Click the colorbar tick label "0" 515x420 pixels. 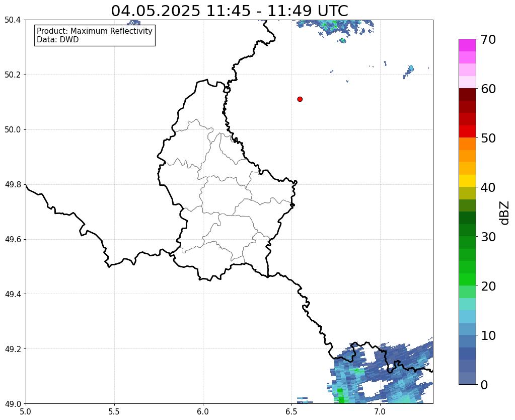[484, 385]
